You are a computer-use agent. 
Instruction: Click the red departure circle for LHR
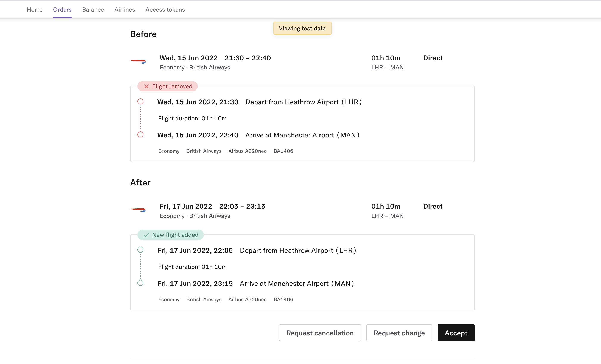tap(140, 101)
